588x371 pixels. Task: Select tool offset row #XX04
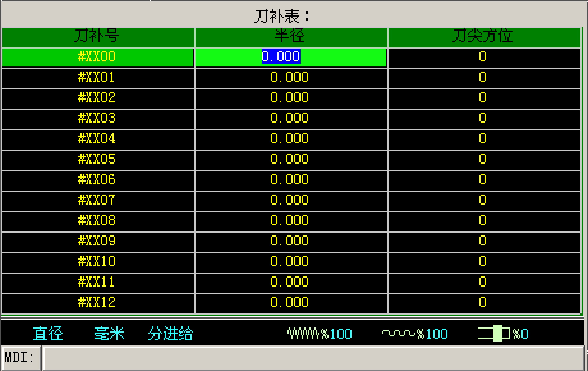coord(98,140)
